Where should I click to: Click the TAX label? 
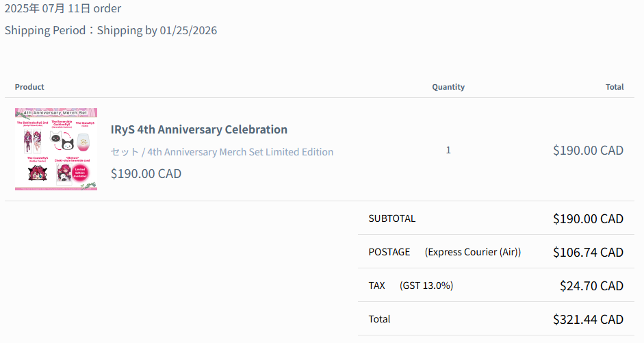click(376, 285)
